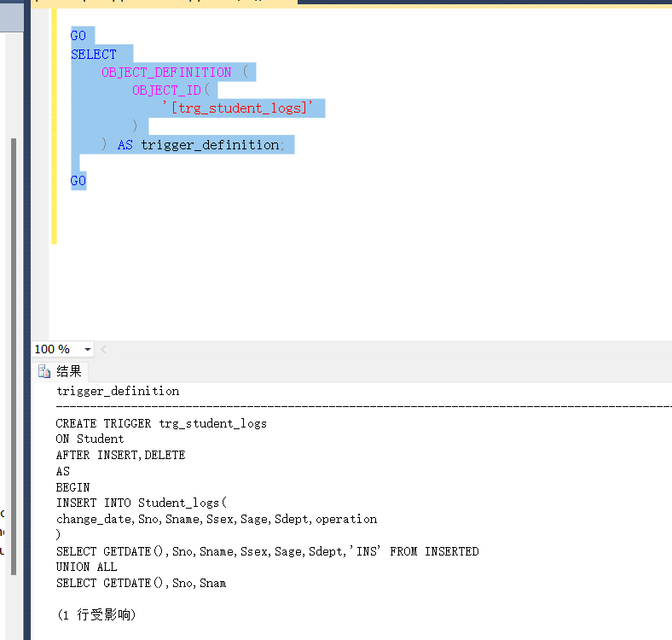Click the UNION ALL result line
The width and height of the screenshot is (672, 640).
click(86, 567)
